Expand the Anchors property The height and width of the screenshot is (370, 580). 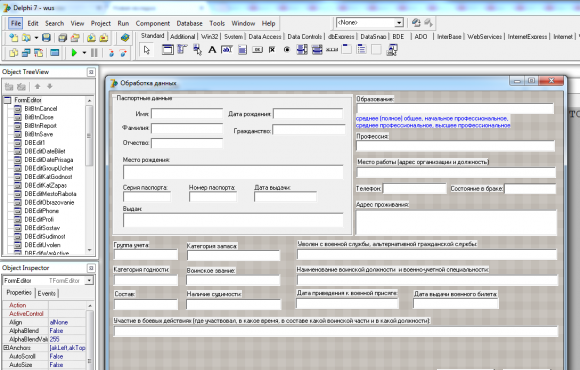coord(6,348)
